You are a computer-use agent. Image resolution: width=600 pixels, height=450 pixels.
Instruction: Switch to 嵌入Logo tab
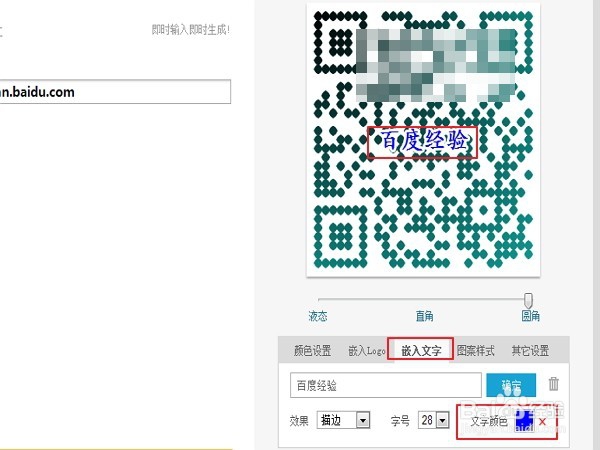click(366, 351)
